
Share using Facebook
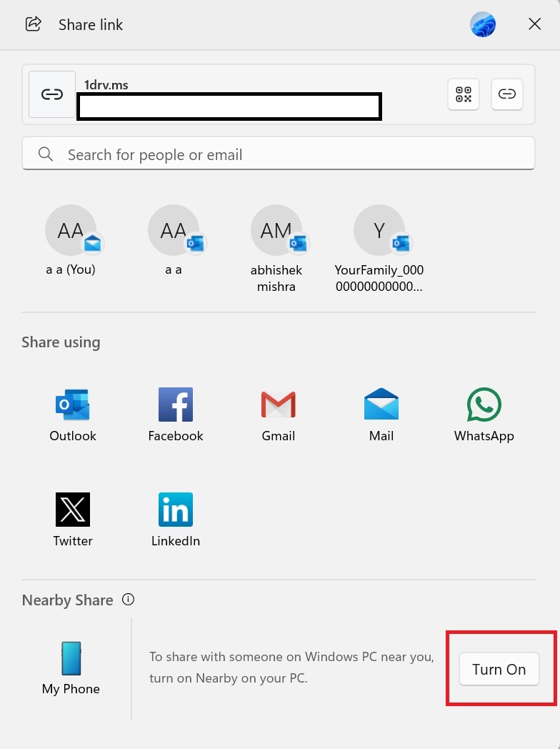click(176, 415)
